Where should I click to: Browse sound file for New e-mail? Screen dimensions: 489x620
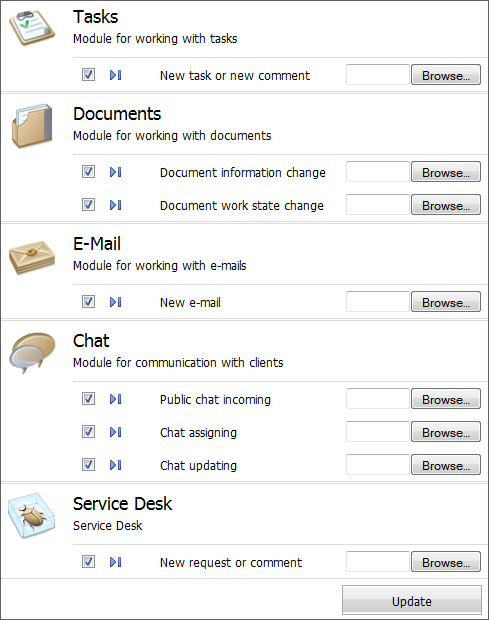(446, 302)
